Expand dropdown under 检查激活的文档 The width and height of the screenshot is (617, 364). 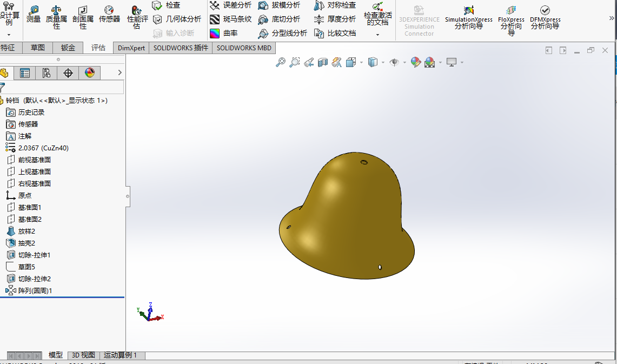(x=378, y=35)
